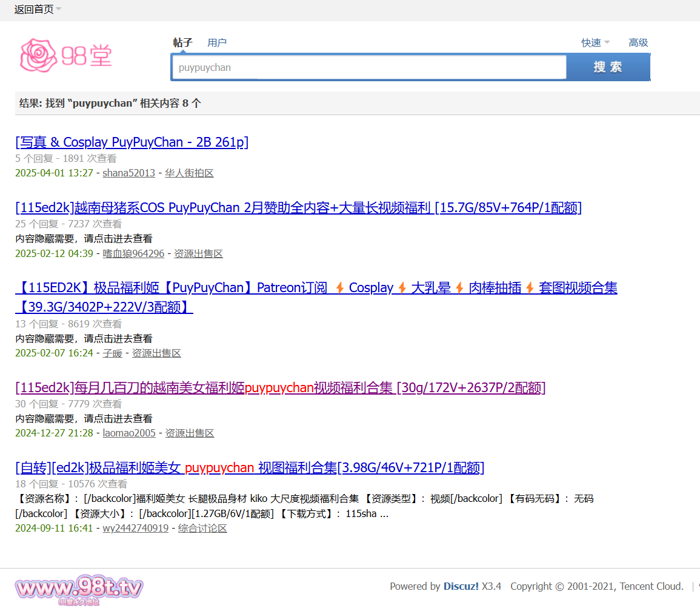The image size is (700, 611).
Task: Focus the search box containing puypuychan
Action: [x=368, y=67]
